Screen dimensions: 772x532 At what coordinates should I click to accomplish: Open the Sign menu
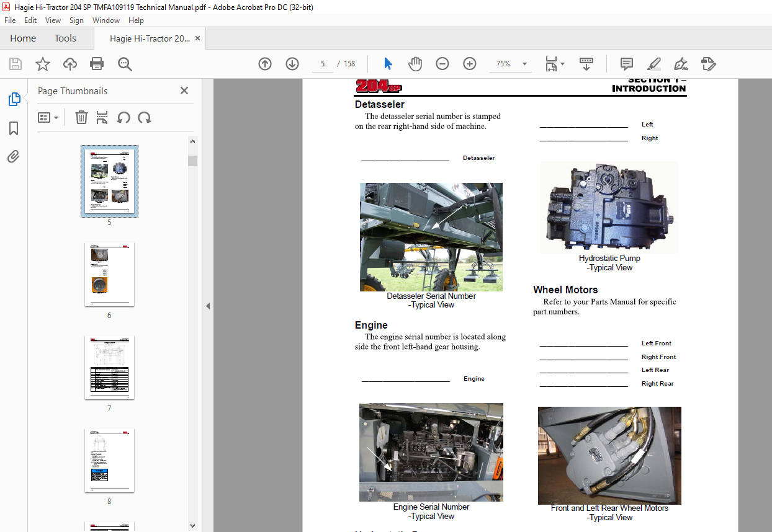click(76, 20)
